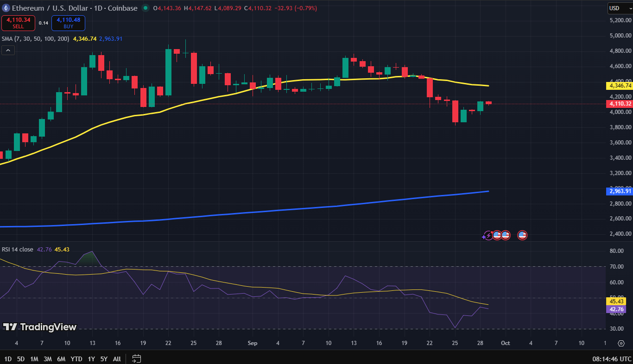
Task: Click the green market status dot
Action: [146, 8]
